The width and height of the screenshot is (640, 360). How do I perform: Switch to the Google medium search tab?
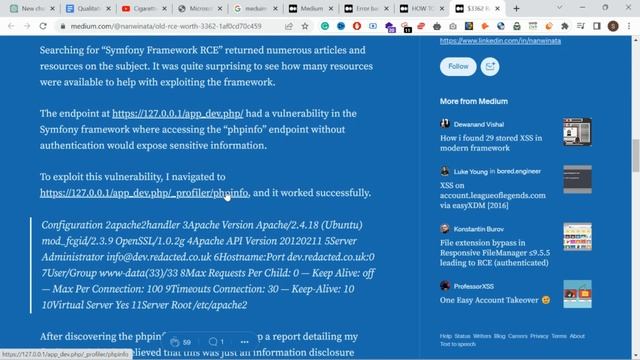[255, 9]
